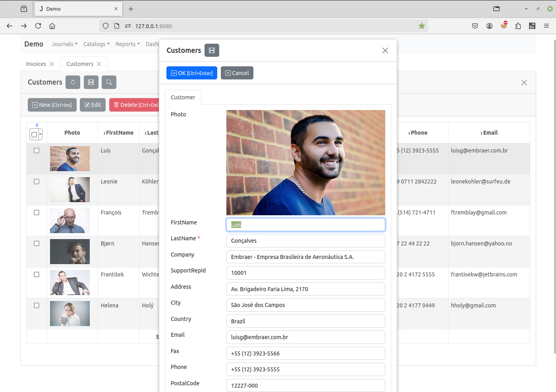Check the row checkbox for François
This screenshot has width=556, height=392.
(37, 212)
